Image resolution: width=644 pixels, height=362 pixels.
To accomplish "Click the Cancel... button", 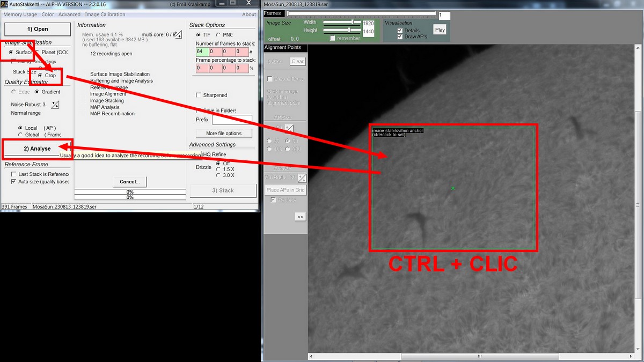I will 130,182.
